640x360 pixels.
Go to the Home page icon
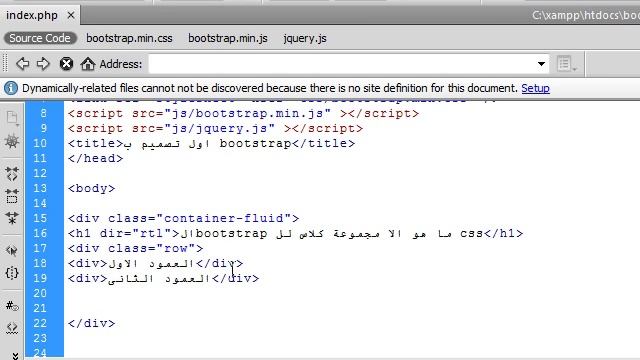pyautogui.click(x=88, y=64)
